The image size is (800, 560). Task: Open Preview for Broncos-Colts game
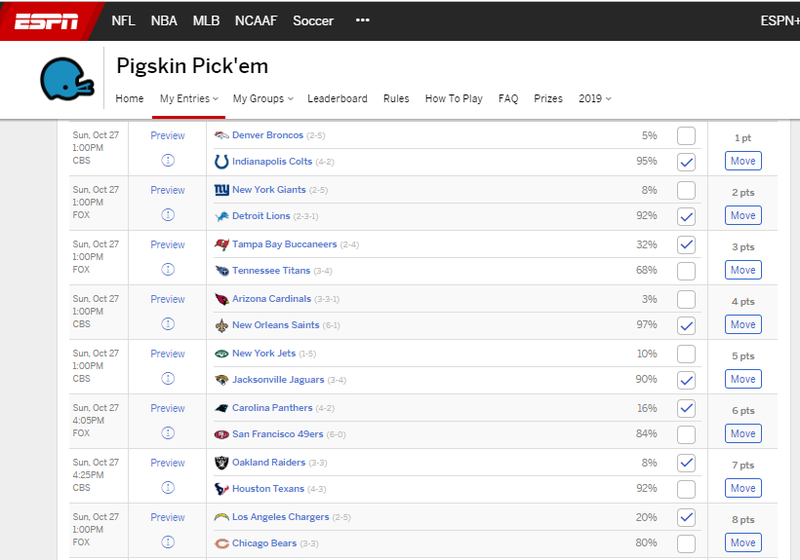point(167,136)
